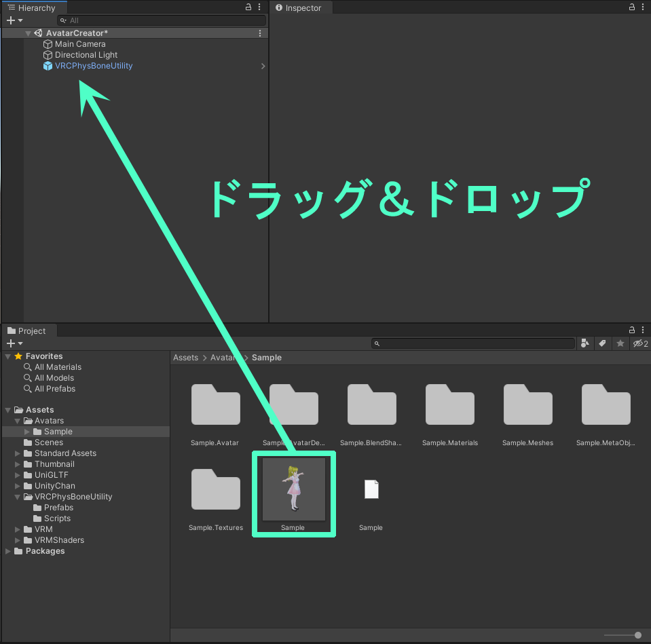
Task: Click the VRCPhysBoneUtility prefab icon
Action: [x=48, y=66]
